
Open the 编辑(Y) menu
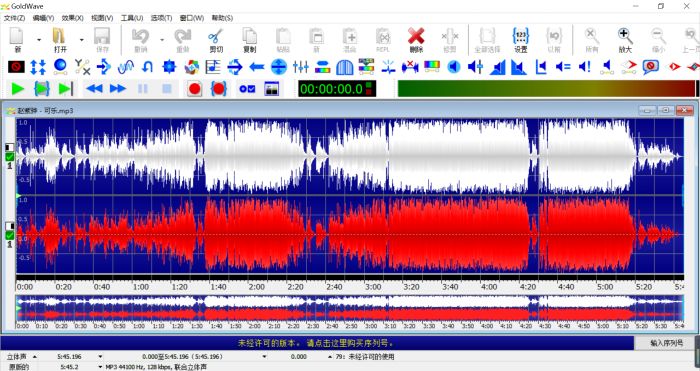point(43,18)
